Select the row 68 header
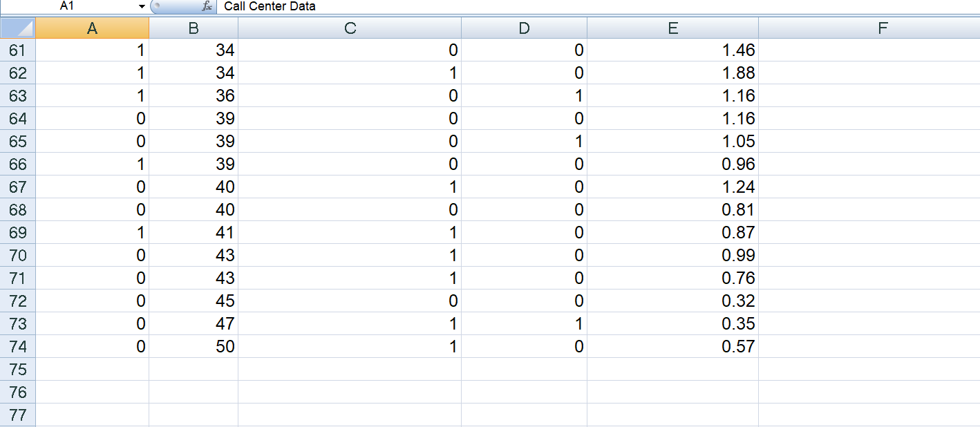This screenshot has width=980, height=427. (18, 209)
